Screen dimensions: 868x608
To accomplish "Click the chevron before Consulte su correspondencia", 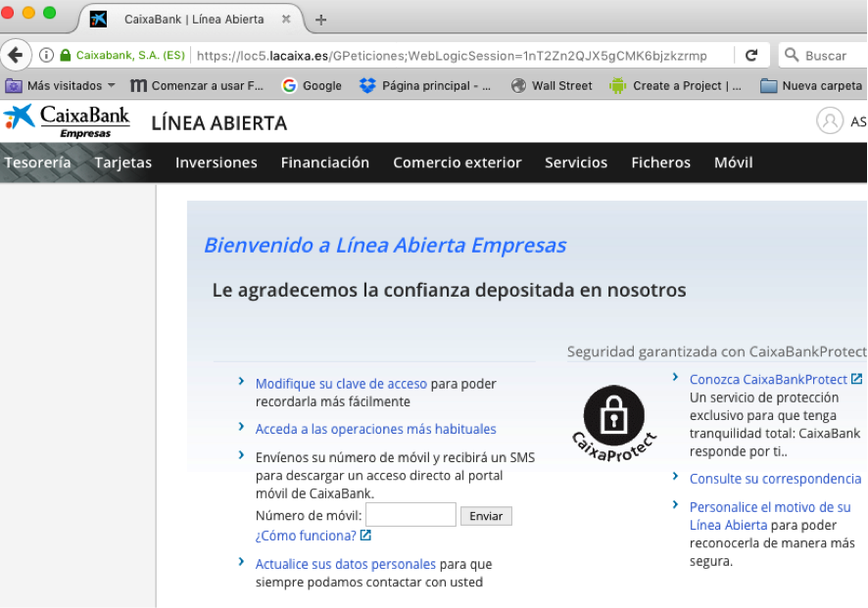I will 675,477.
